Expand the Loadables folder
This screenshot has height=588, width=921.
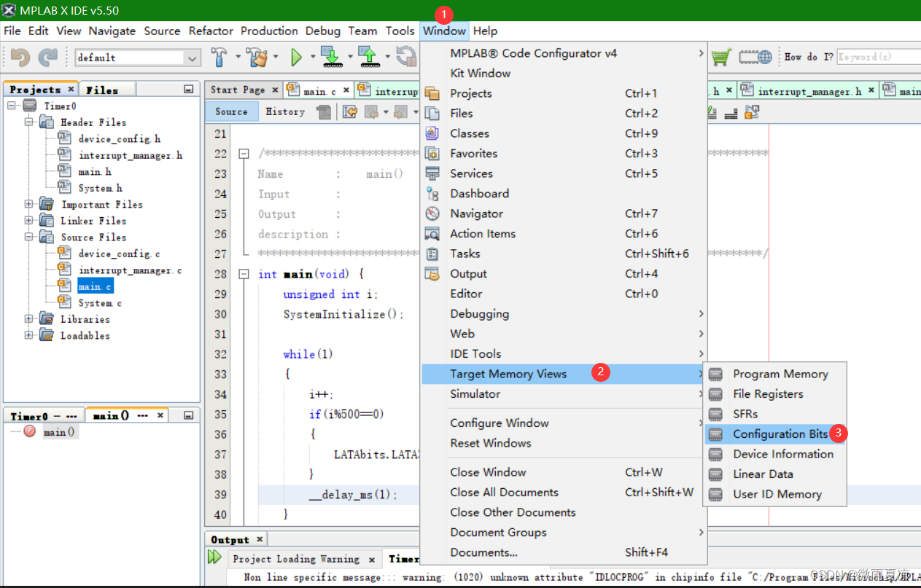point(28,335)
